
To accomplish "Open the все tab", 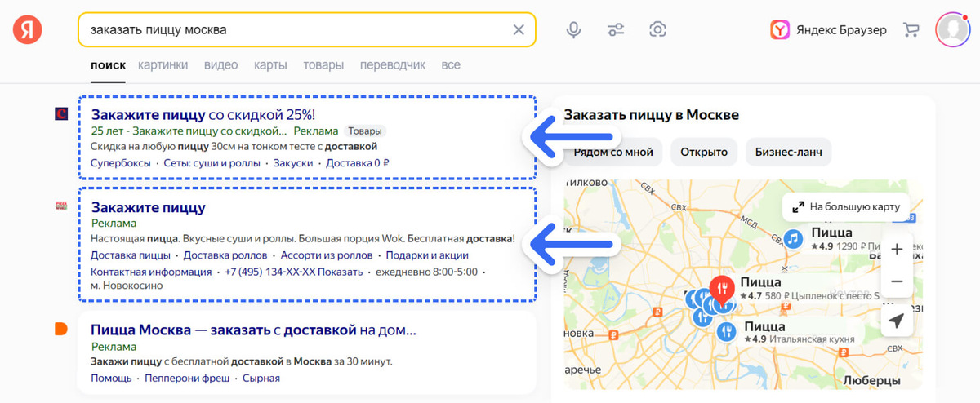I will pos(451,65).
